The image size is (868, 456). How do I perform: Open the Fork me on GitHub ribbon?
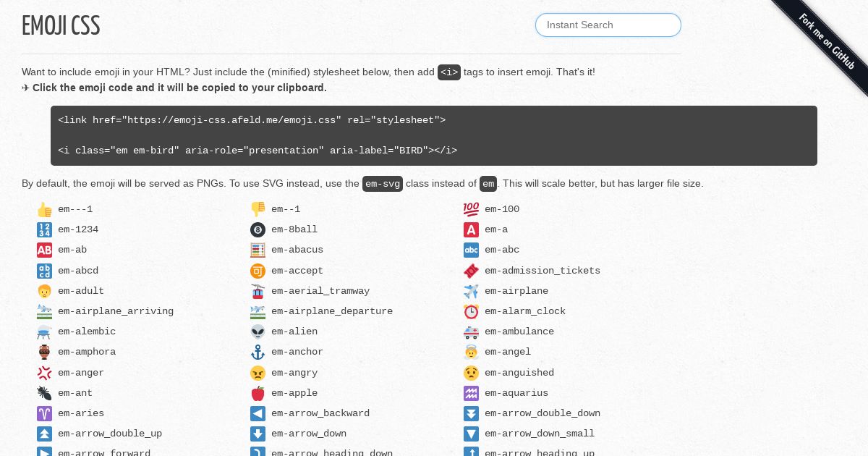(x=828, y=42)
